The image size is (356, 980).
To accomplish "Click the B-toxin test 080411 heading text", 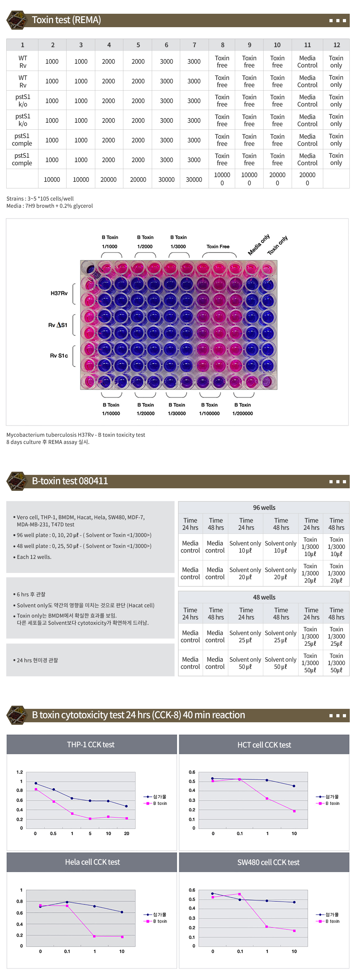I will pos(70,481).
